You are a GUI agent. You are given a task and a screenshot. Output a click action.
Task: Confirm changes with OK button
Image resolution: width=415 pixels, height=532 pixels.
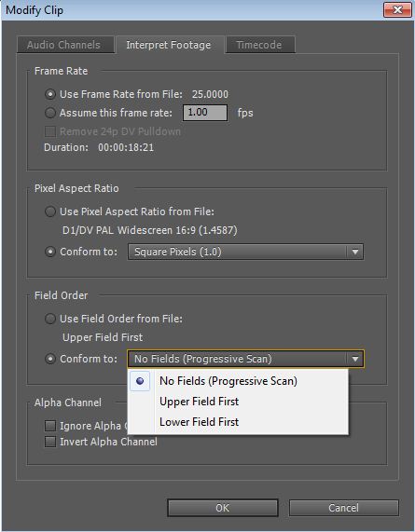223,508
